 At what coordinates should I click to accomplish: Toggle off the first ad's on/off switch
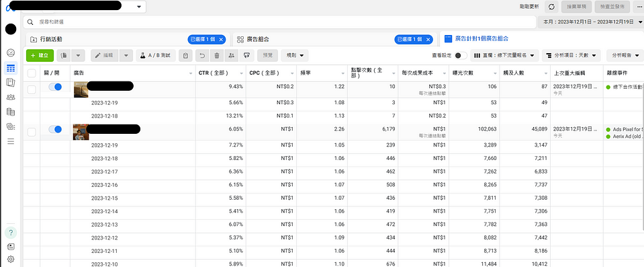[x=55, y=87]
